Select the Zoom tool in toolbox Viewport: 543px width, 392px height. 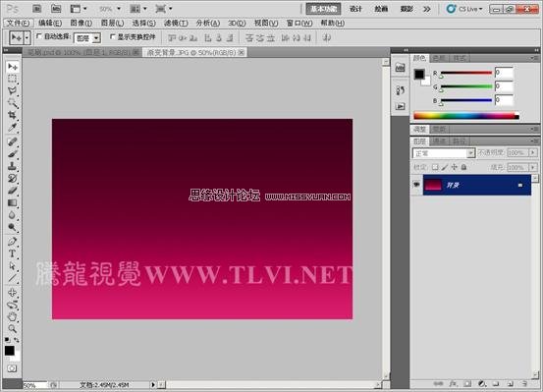pos(13,328)
